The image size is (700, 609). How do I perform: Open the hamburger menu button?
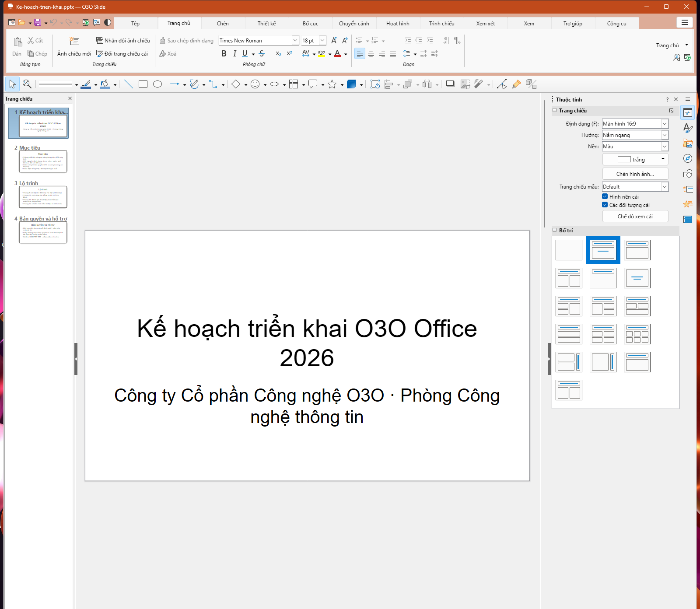(x=685, y=22)
